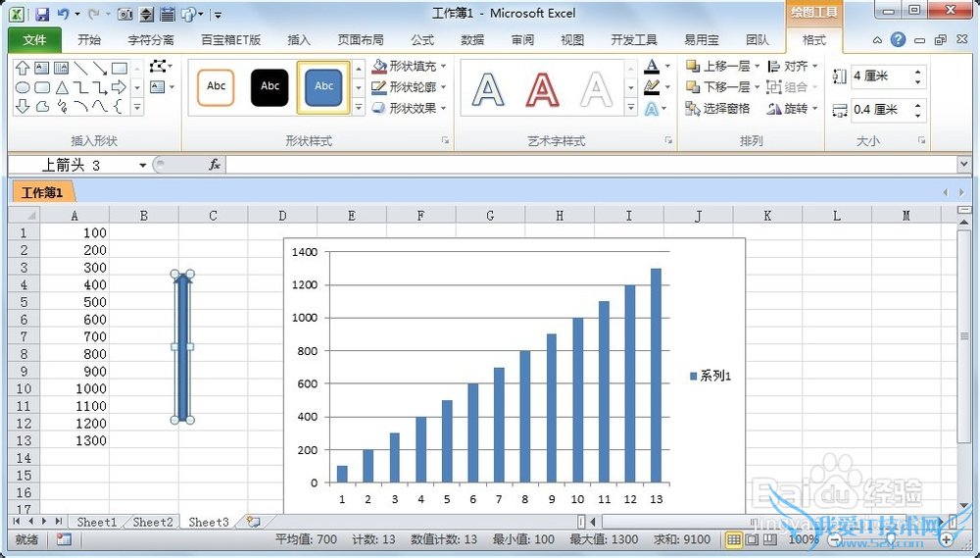The width and height of the screenshot is (980, 558).
Task: Choose the oval shape
Action: click(x=23, y=87)
